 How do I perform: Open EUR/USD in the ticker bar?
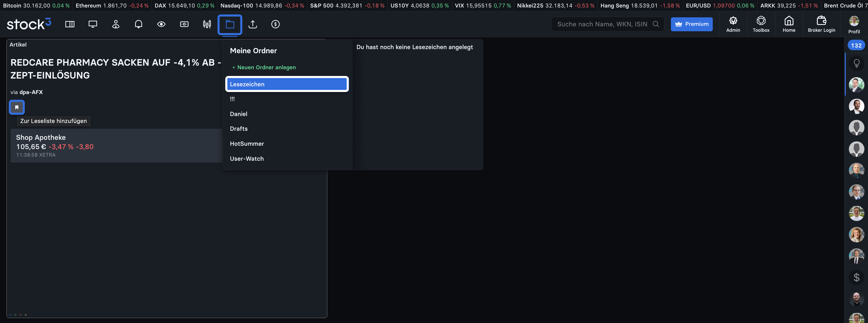coord(720,5)
